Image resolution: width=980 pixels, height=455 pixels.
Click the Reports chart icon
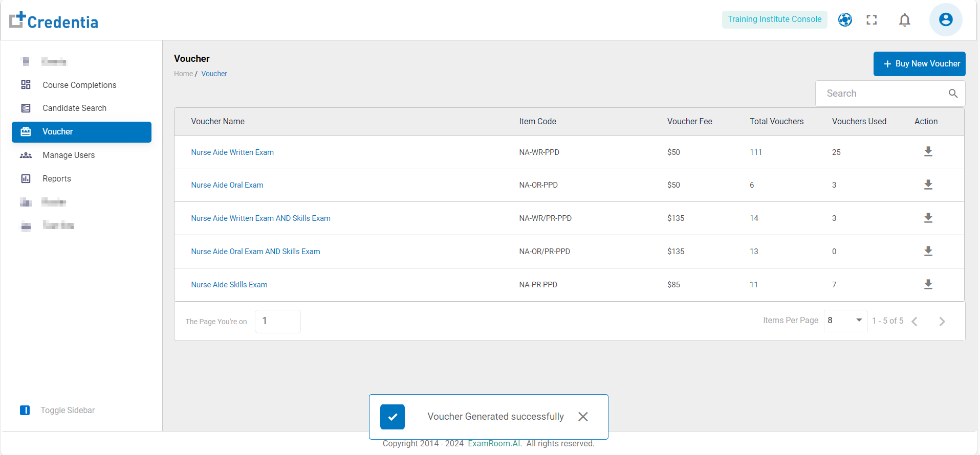26,179
